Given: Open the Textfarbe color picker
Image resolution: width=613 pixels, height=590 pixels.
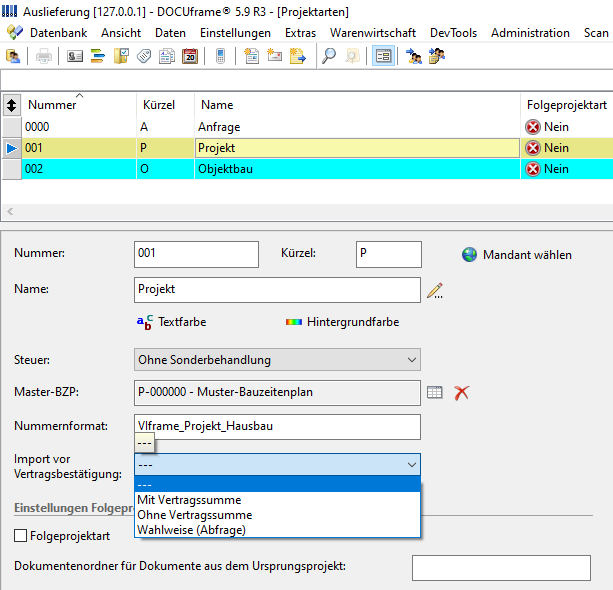Looking at the screenshot, I should point(171,322).
